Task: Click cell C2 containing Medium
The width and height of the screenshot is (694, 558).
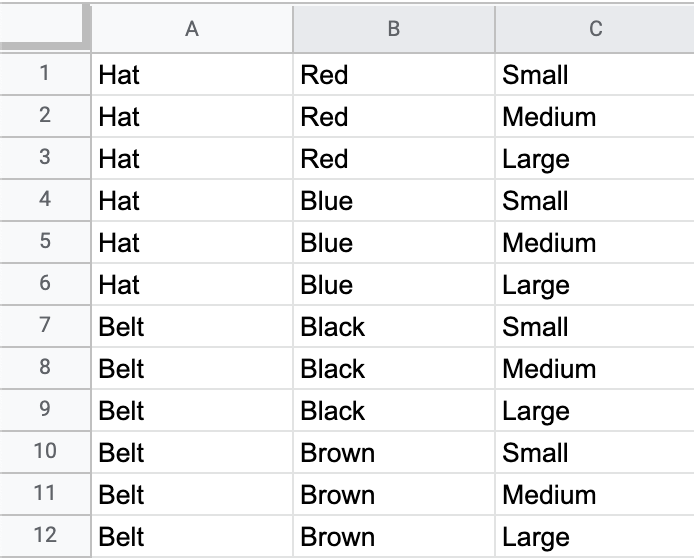Action: coord(595,117)
